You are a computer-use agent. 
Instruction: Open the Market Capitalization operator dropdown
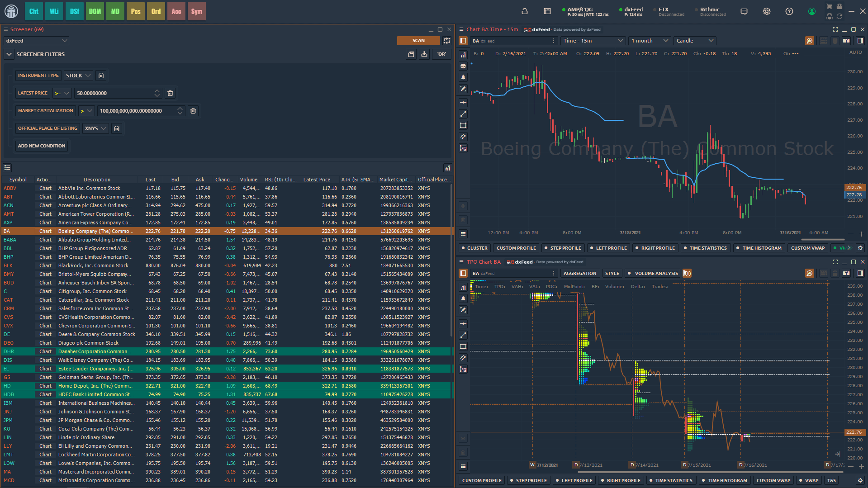click(86, 111)
